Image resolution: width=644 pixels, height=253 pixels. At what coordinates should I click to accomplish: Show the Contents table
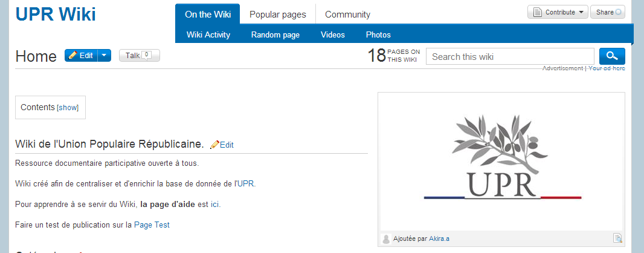click(68, 107)
